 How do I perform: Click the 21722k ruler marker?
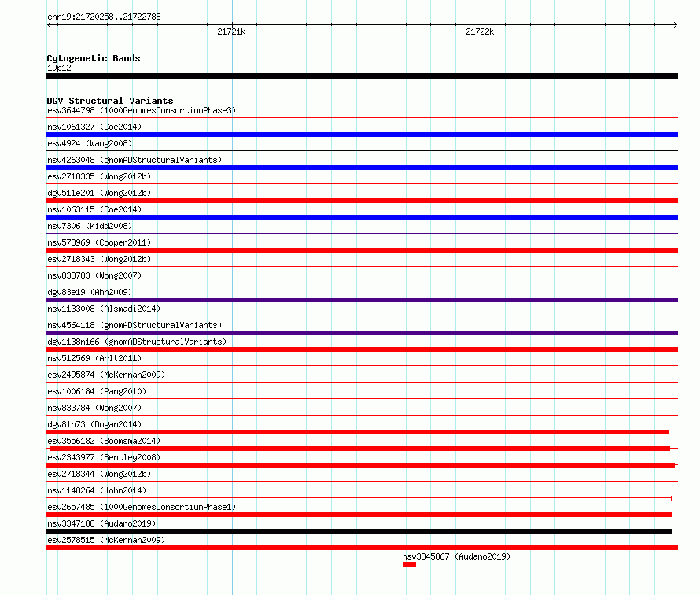(480, 31)
